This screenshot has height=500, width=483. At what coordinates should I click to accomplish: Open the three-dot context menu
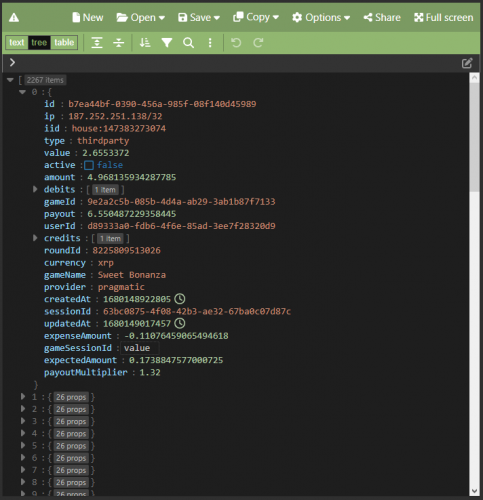click(210, 43)
